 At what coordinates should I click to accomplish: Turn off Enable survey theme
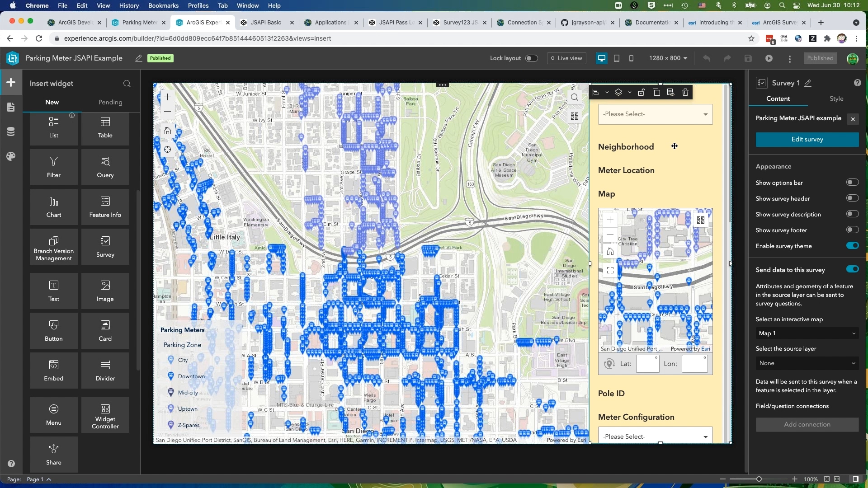pyautogui.click(x=852, y=246)
